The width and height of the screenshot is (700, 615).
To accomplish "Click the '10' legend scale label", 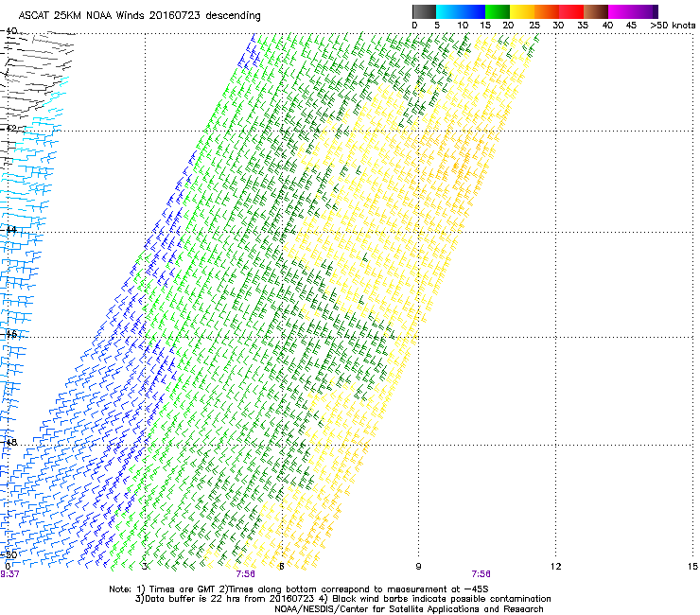I will coord(463,26).
